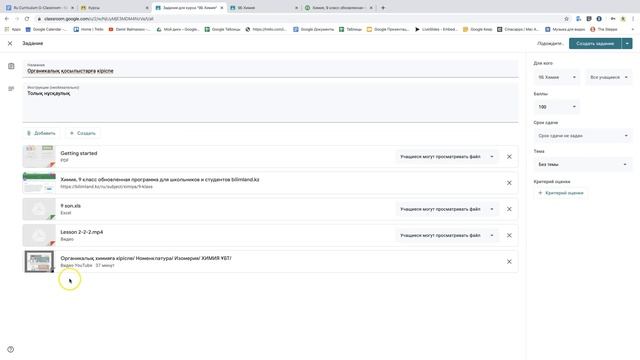Open the Google Таблицы bookmark
Viewport: 640px width, 360px height.
222,29
